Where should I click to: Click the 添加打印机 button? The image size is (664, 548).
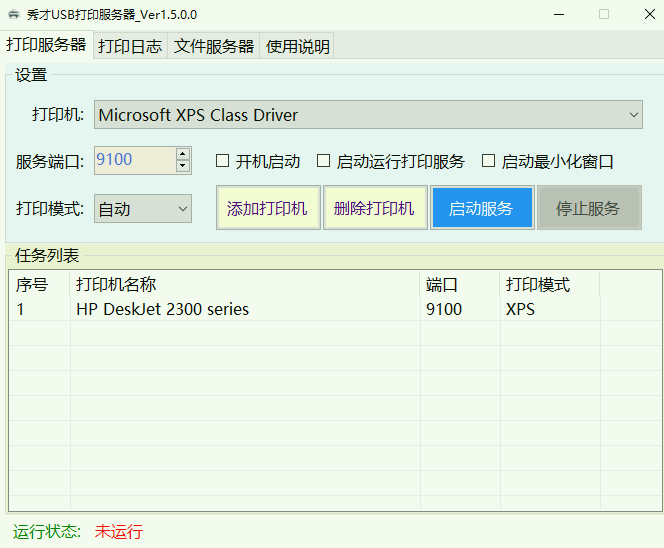tap(267, 209)
